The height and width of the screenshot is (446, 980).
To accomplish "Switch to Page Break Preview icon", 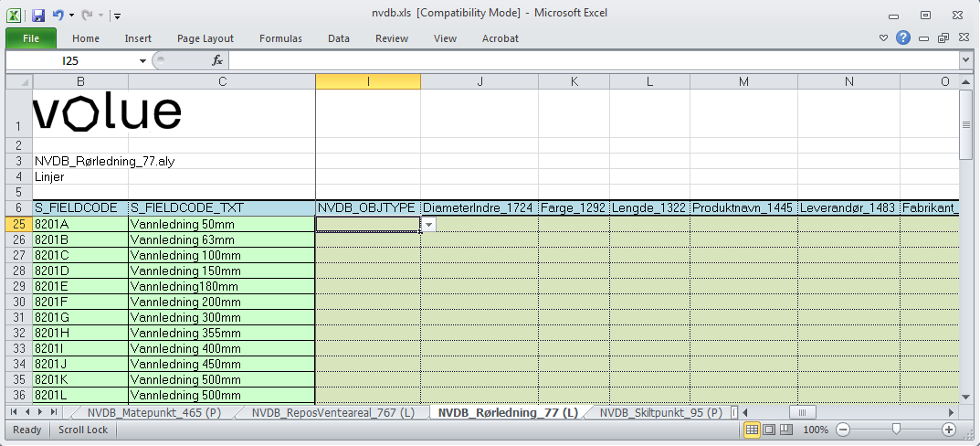I will [x=784, y=430].
